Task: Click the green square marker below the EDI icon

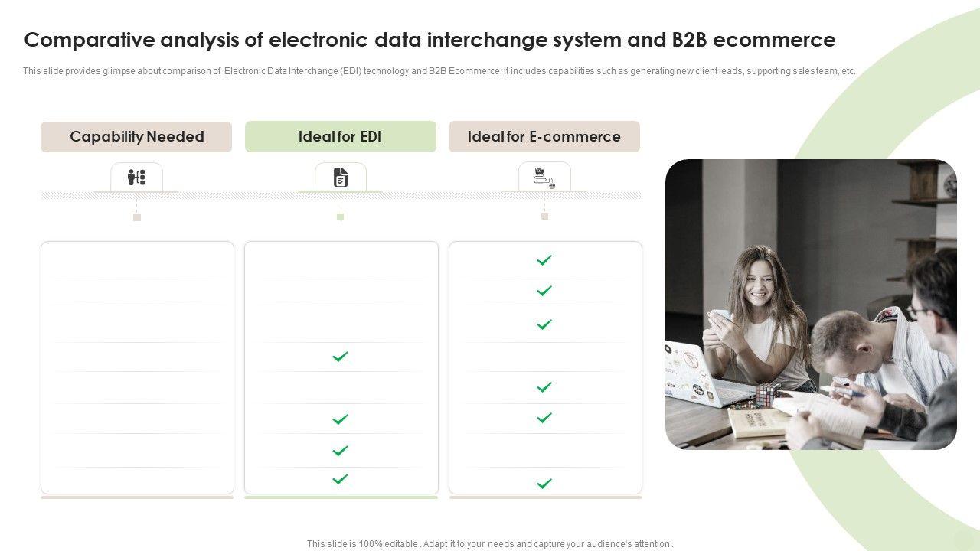Action: pyautogui.click(x=341, y=217)
